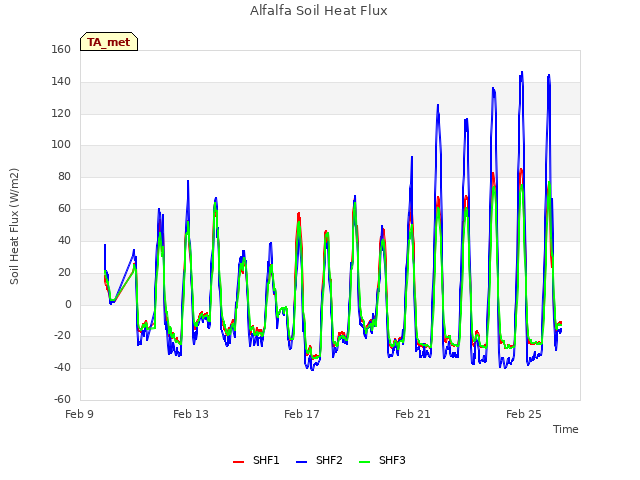Click the Feb 17 x-axis label
640x480 pixels.
[302, 414]
